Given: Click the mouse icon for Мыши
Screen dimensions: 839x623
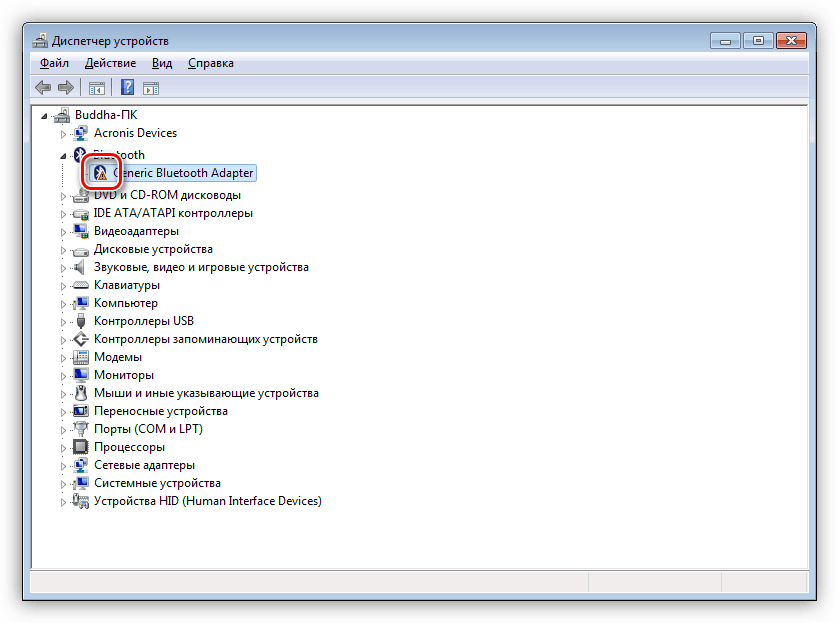Looking at the screenshot, I should 81,393.
